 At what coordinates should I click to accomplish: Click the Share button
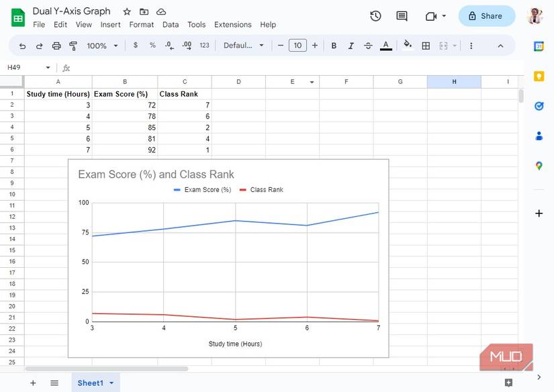[486, 15]
